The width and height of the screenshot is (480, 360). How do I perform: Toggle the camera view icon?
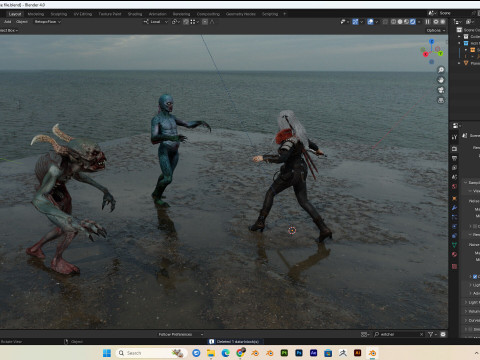[x=441, y=90]
